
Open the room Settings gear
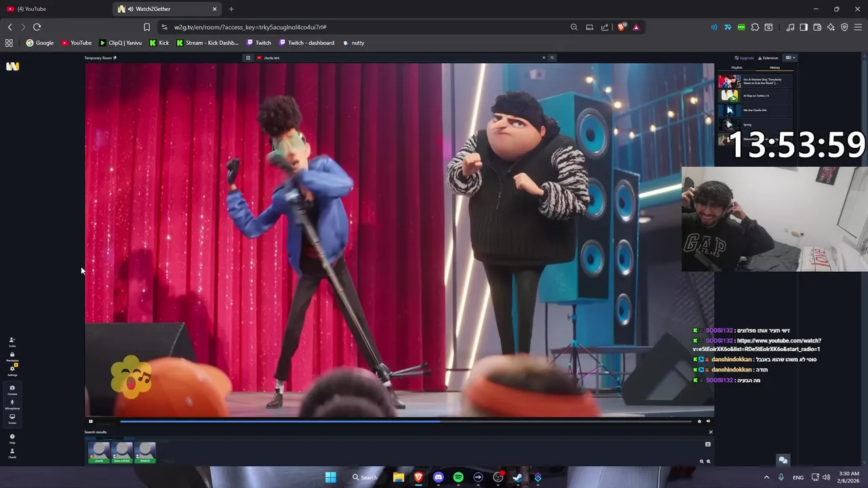[x=12, y=370]
